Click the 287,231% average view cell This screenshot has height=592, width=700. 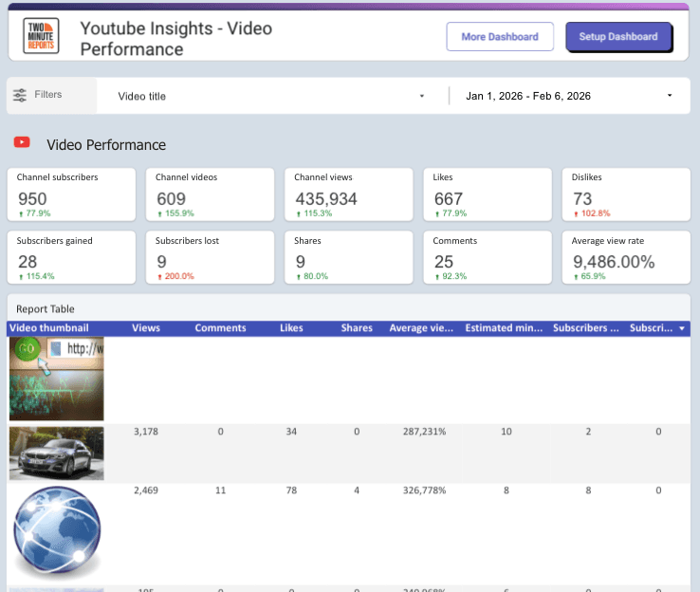tap(424, 432)
